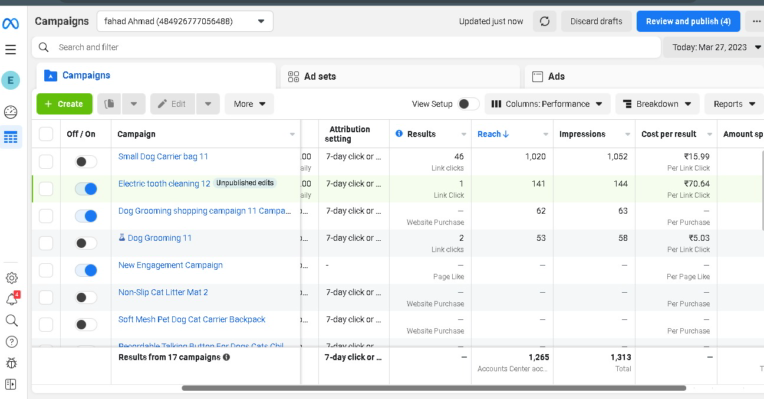Open notifications bell with red badge
This screenshot has width=764, height=399.
(x=12, y=298)
